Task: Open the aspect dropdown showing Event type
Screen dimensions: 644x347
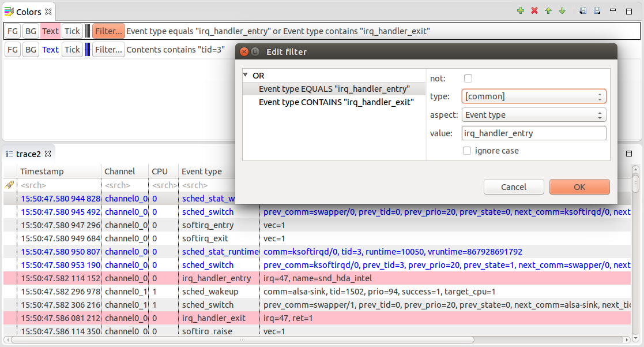Action: 533,115
